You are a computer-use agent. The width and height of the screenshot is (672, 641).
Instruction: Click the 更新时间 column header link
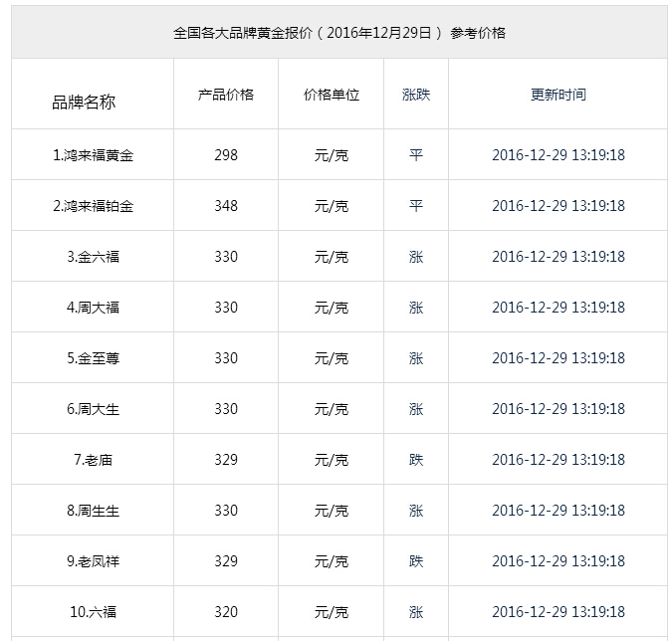click(x=558, y=95)
